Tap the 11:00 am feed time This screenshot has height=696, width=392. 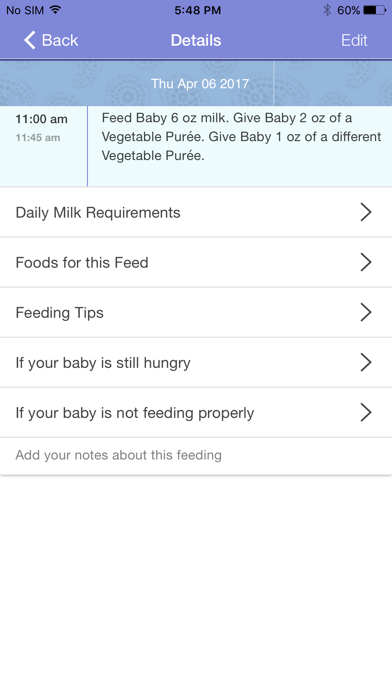41,119
